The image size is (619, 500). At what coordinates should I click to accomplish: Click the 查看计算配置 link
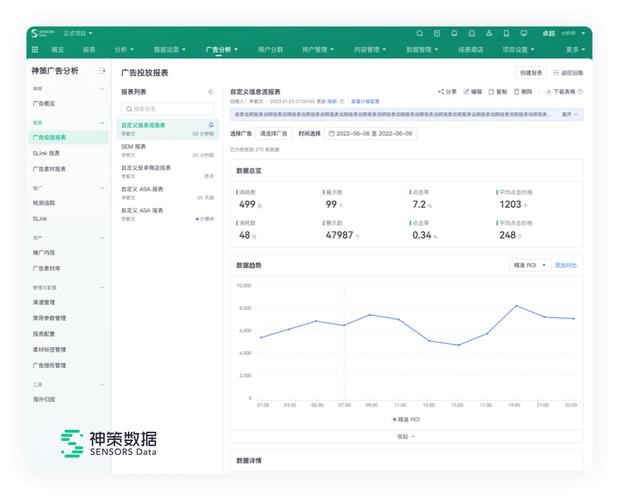[x=365, y=101]
